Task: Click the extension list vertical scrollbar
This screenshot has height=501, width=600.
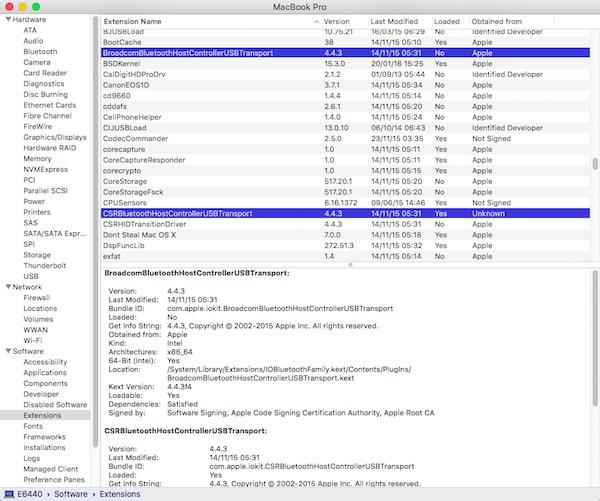Action: click(x=594, y=165)
